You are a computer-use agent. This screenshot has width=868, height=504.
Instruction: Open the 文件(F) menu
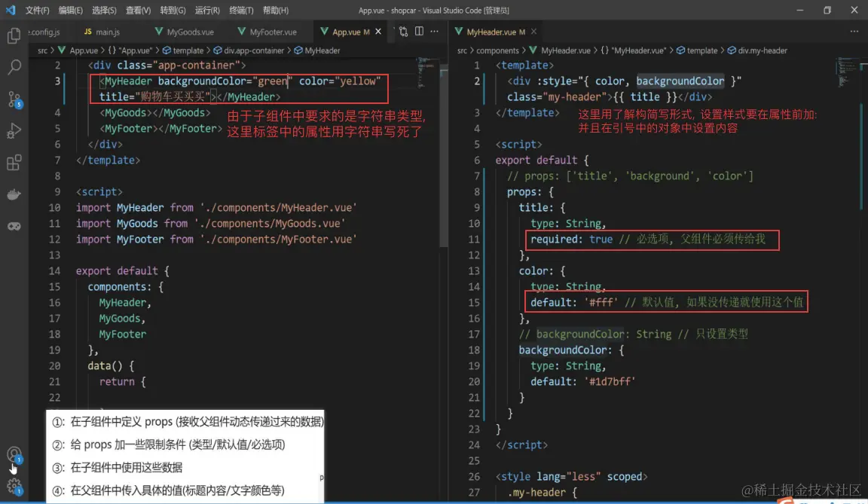tap(37, 11)
